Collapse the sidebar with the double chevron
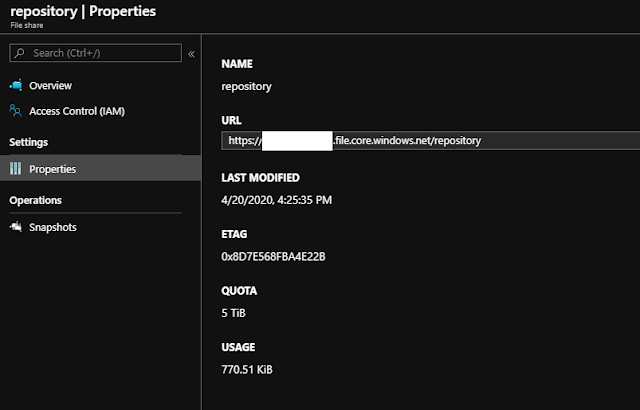This screenshot has height=410, width=640. (x=191, y=53)
